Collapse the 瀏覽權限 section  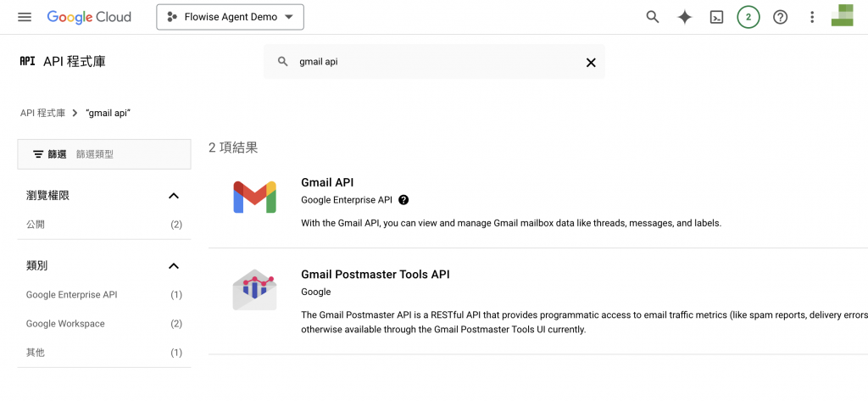[174, 196]
